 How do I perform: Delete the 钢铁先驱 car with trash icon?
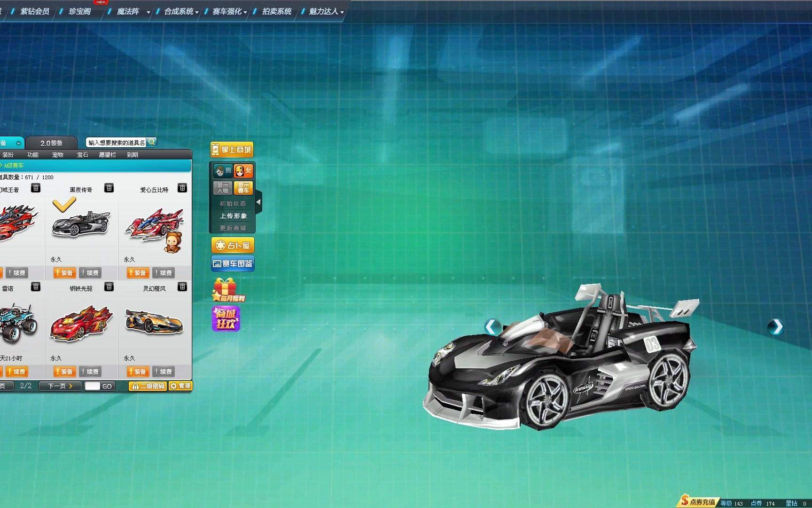[x=109, y=287]
